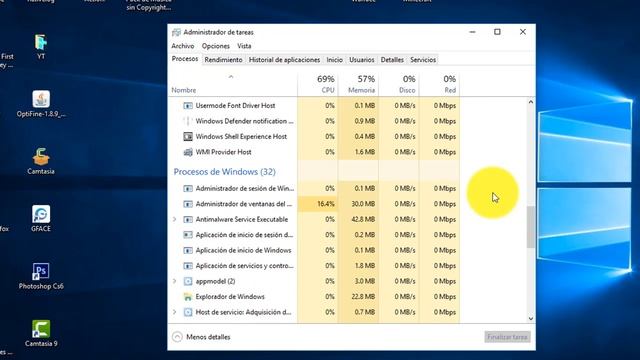Expand the appmodel (2) process group
The image size is (640, 360).
click(175, 281)
